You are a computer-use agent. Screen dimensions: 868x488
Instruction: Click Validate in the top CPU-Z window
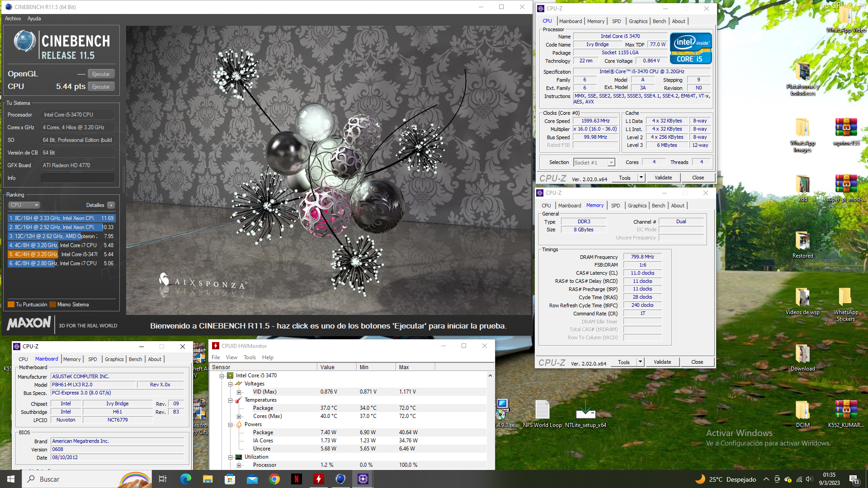[663, 178]
